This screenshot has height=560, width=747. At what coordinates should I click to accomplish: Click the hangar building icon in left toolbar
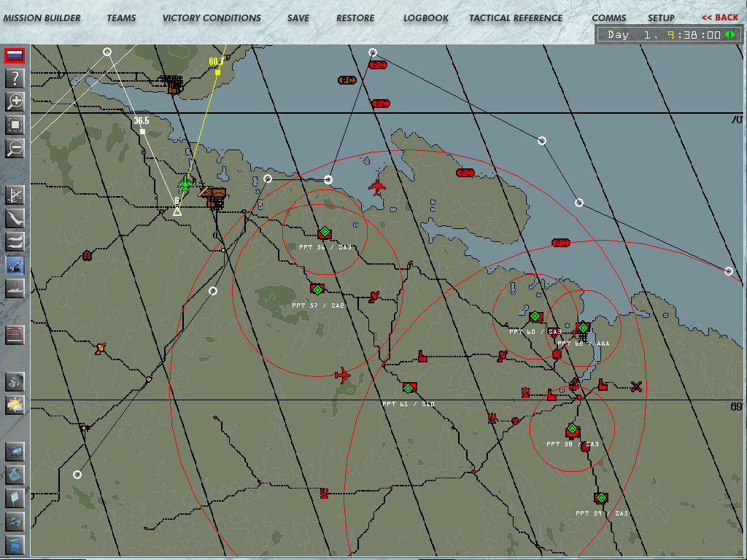point(15,381)
